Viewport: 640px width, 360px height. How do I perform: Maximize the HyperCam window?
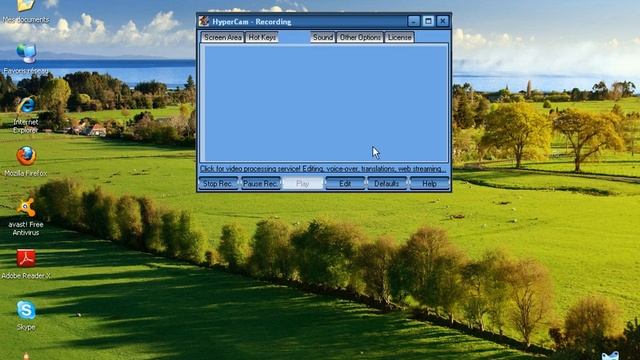pyautogui.click(x=428, y=21)
